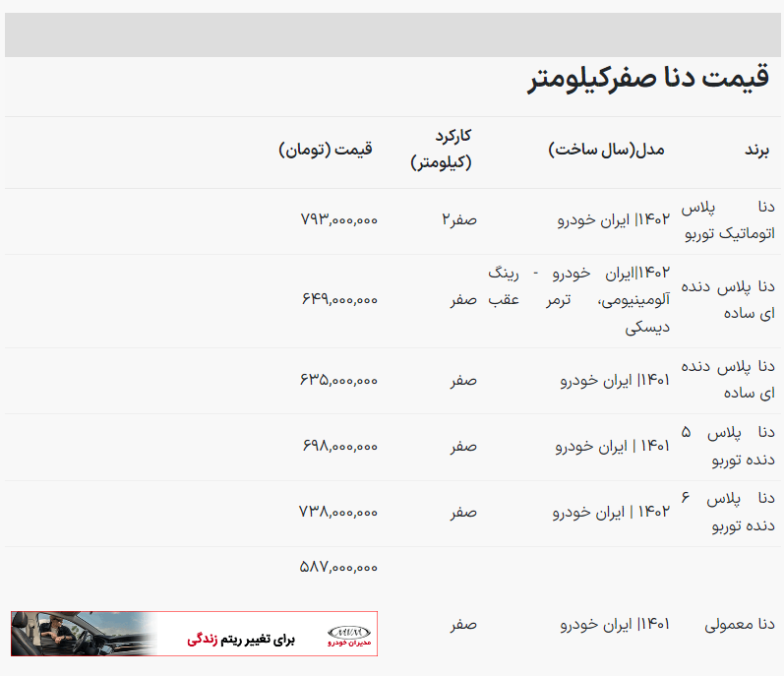The image size is (784, 676).
Task: Click the banner slogan برای تغییر ریتم زندگی
Action: tap(241, 640)
